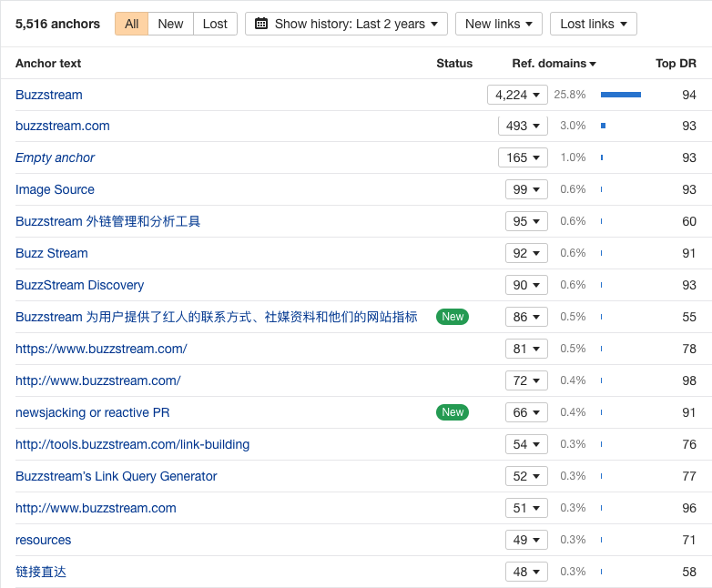
Task: Click the sort arrow beside Ref. domains
Action: tap(594, 64)
